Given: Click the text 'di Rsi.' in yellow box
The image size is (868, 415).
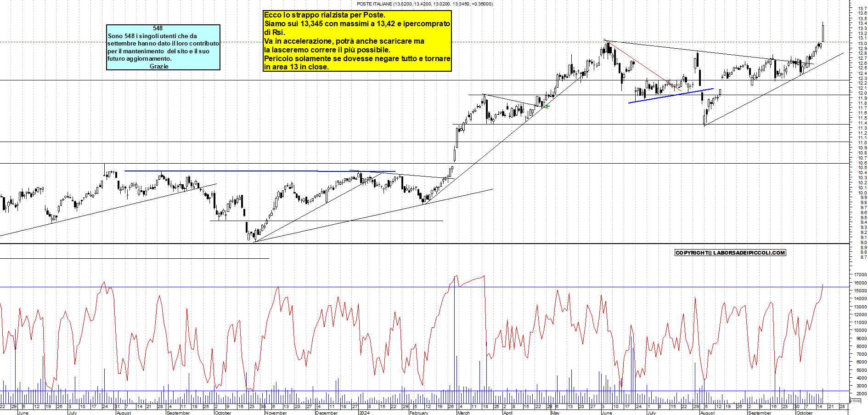Looking at the screenshot, I should (x=275, y=32).
